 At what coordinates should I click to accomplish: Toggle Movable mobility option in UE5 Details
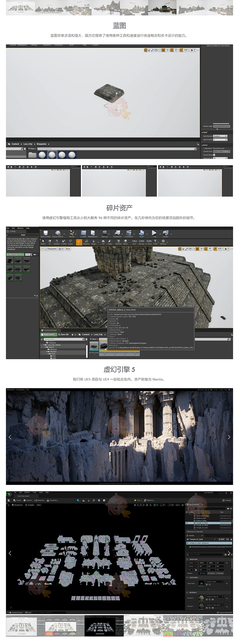click(220, 573)
